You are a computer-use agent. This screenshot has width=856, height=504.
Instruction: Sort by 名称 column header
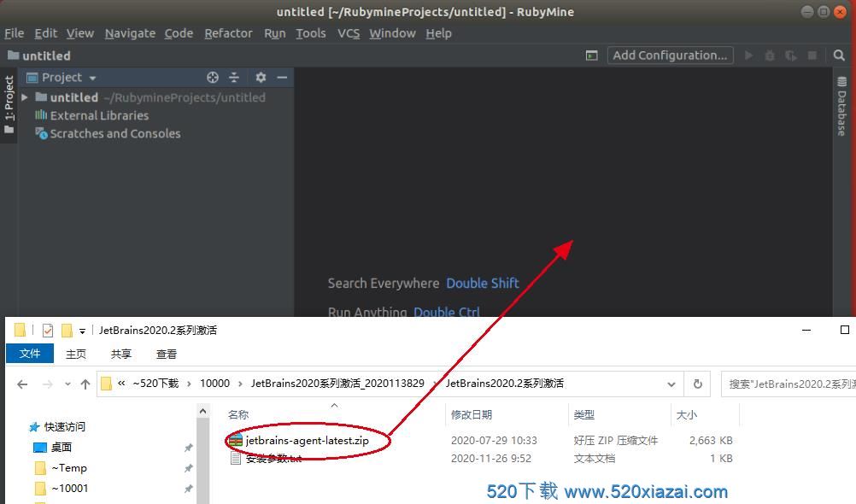tap(238, 415)
